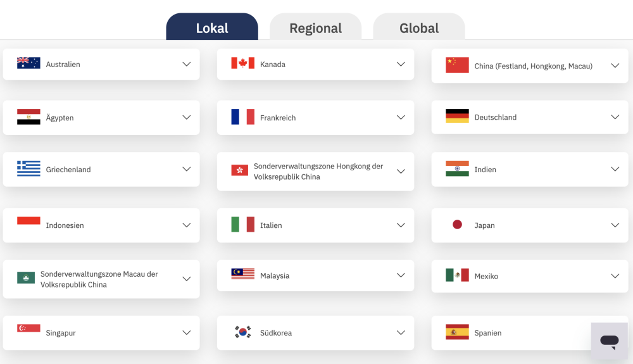Click the Ägypten country label

(60, 118)
